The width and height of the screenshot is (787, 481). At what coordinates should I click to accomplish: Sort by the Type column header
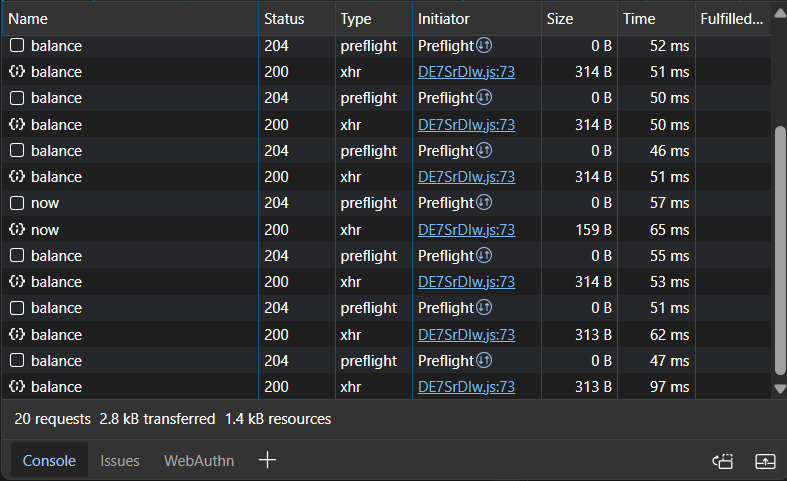374,19
